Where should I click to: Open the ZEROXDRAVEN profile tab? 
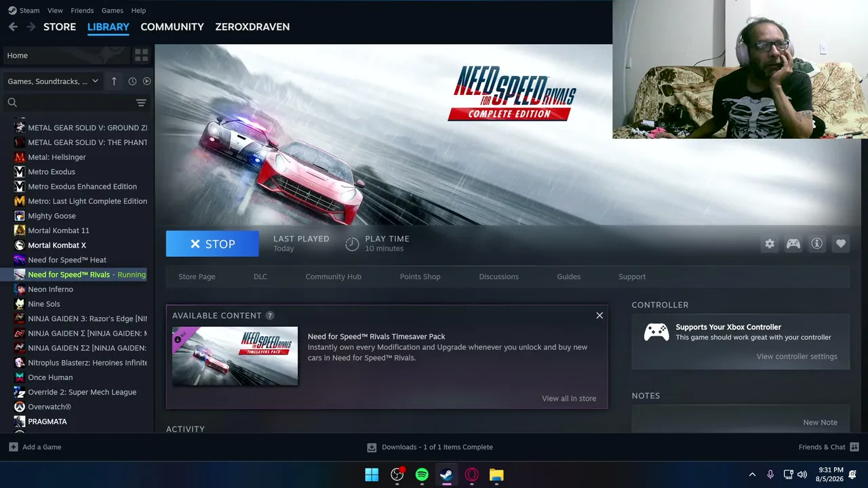(252, 27)
